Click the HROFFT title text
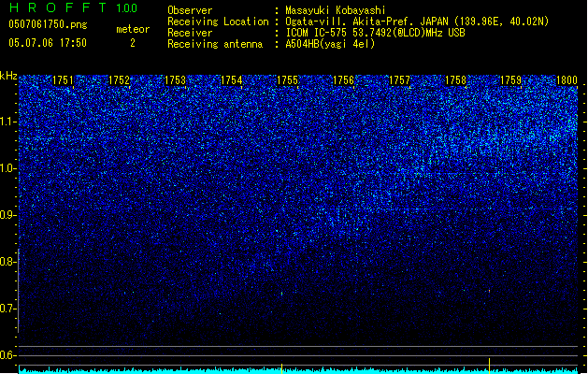Image resolution: width=588 pixels, height=374 pixels. 58,7
